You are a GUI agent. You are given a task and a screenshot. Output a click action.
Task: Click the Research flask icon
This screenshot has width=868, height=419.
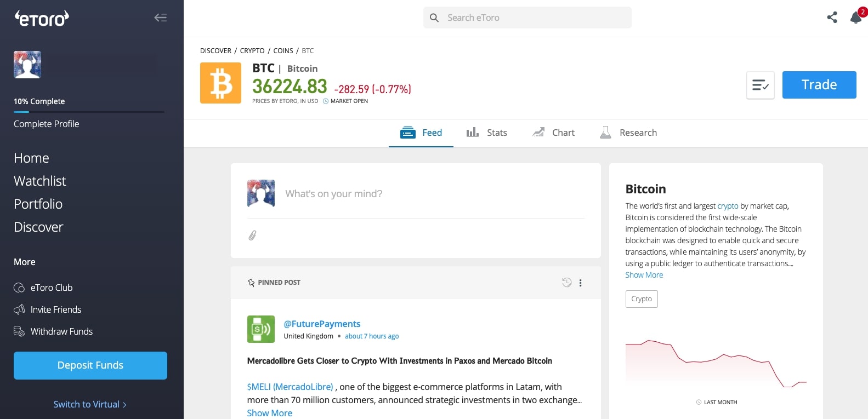coord(605,132)
